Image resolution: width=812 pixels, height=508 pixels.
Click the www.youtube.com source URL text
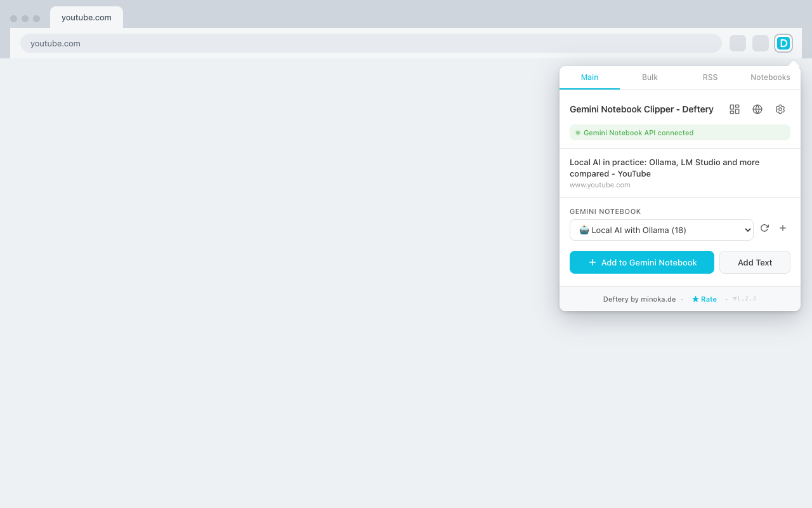[600, 185]
